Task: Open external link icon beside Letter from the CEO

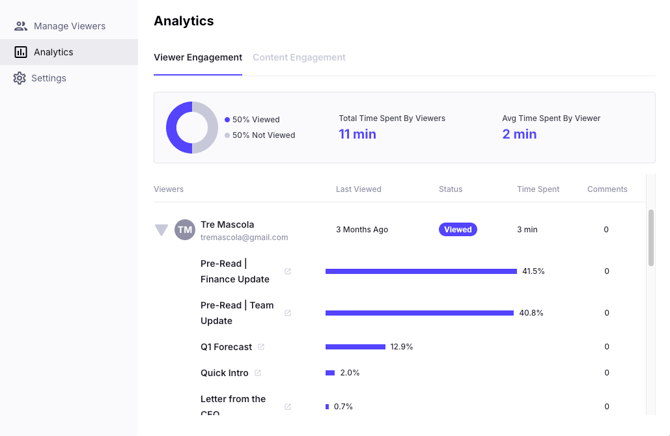Action: coord(288,407)
